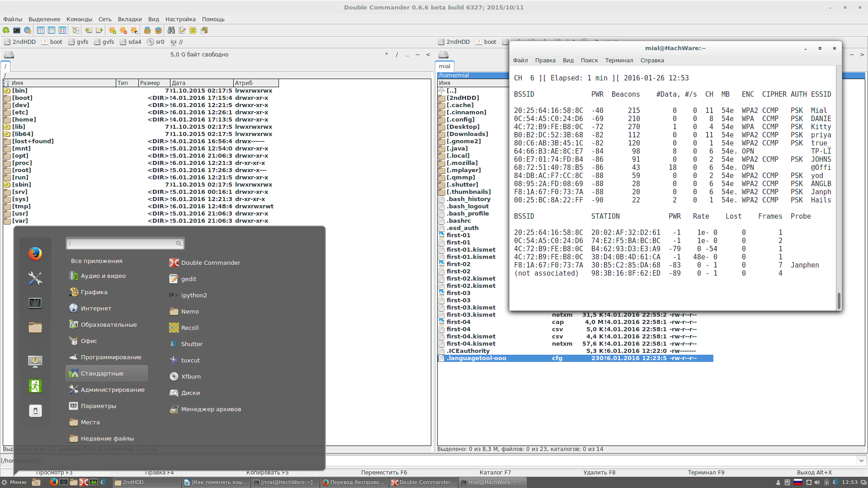868x488 pixels.
Task: Open the terminal icon in Double Commander toolbar
Action: click(x=17, y=30)
